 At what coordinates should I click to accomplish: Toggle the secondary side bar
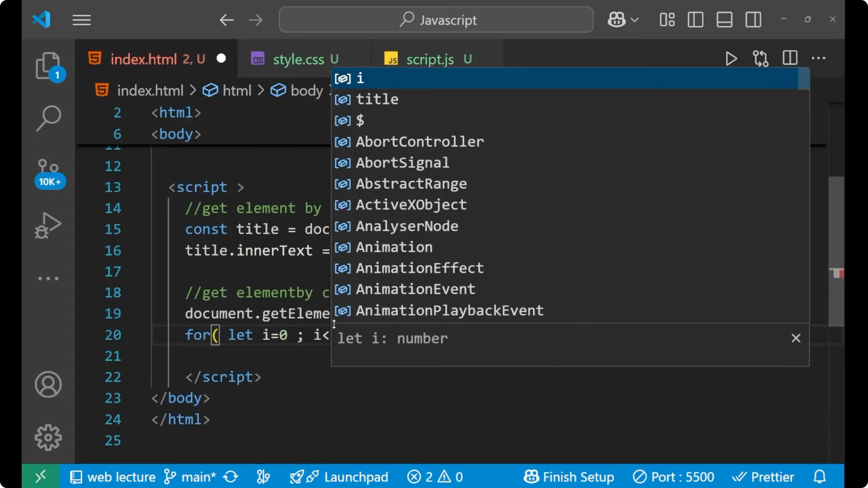(x=753, y=19)
